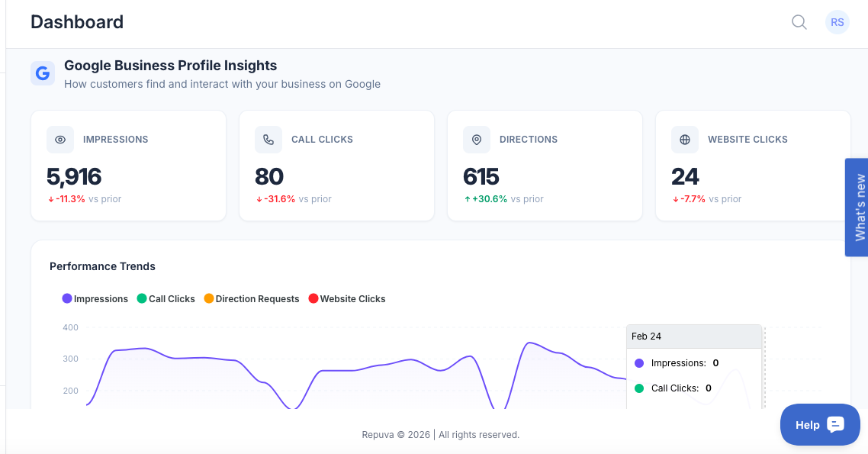
Task: Click the 615 directions count
Action: click(x=481, y=177)
